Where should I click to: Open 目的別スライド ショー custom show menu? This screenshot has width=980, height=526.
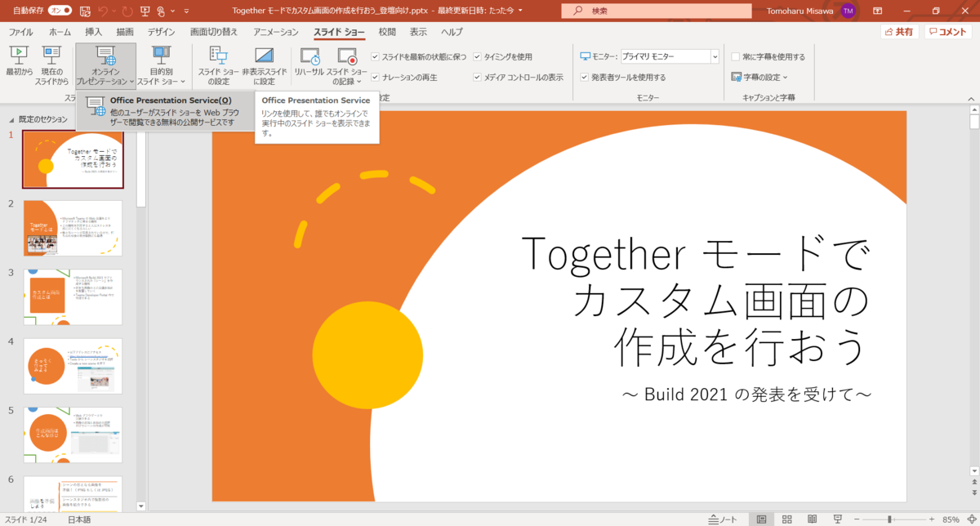(x=161, y=67)
